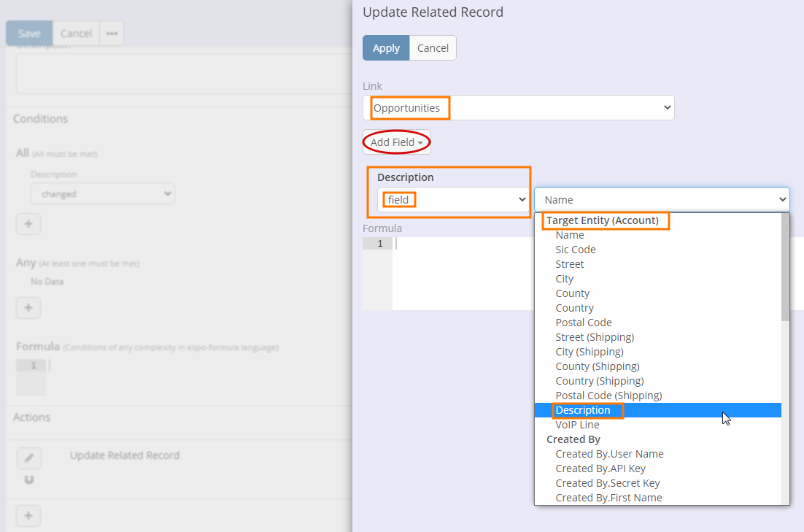
Task: Click the magnet icon below the edit pencil
Action: click(29, 479)
